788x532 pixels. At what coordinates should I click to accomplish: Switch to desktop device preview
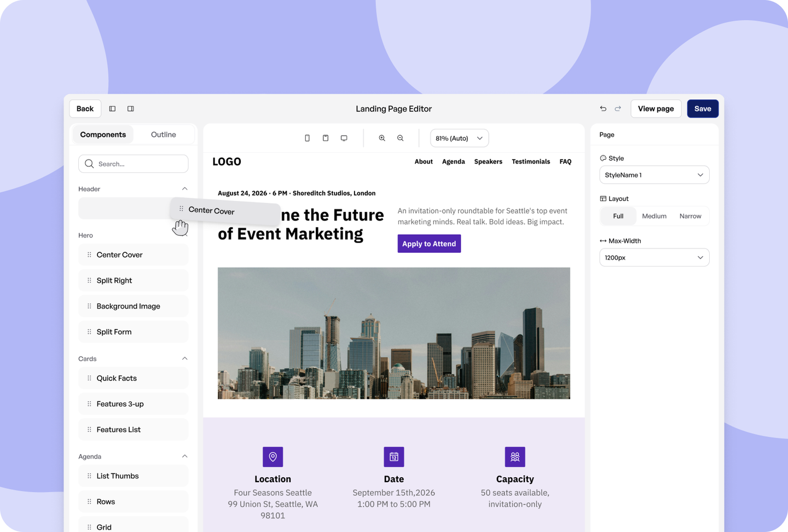point(344,138)
